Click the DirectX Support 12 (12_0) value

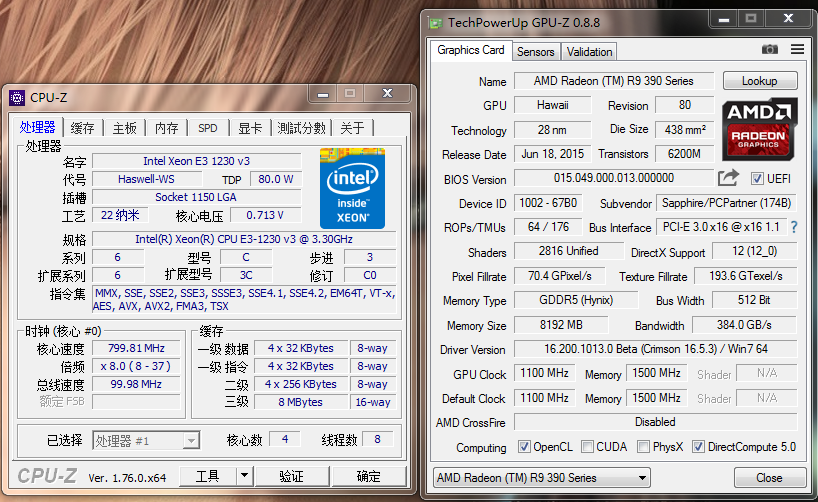(x=755, y=251)
